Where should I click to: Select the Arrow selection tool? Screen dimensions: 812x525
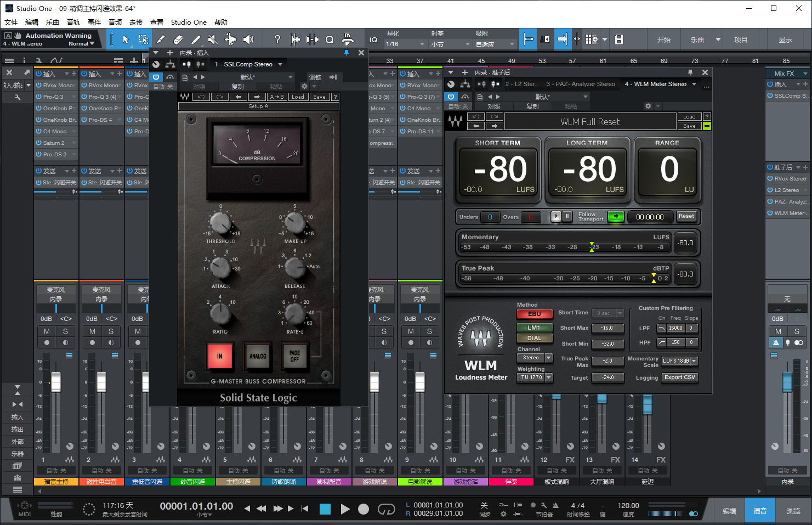pyautogui.click(x=126, y=39)
